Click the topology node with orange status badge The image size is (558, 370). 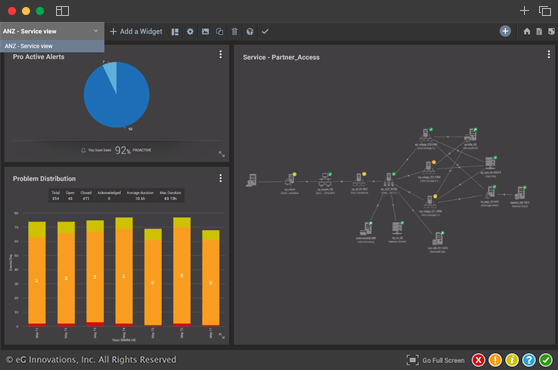[429, 168]
